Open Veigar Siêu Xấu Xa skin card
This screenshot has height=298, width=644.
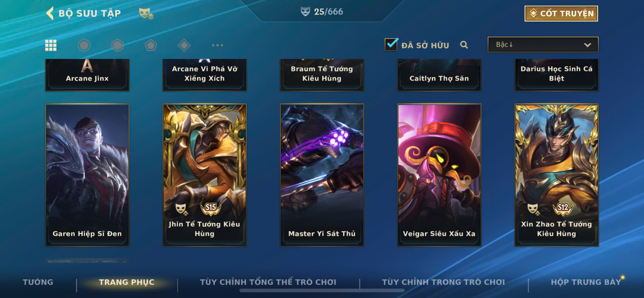(x=439, y=175)
